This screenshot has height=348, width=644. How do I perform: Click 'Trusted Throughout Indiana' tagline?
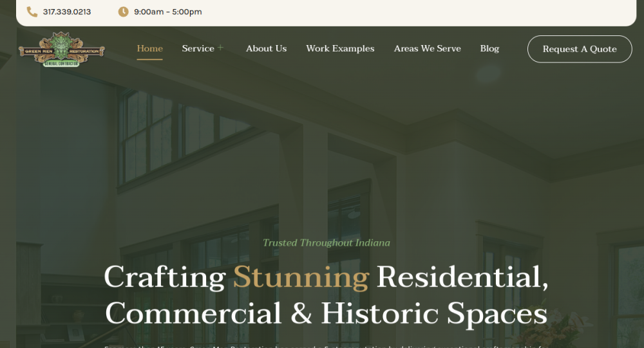tap(327, 243)
